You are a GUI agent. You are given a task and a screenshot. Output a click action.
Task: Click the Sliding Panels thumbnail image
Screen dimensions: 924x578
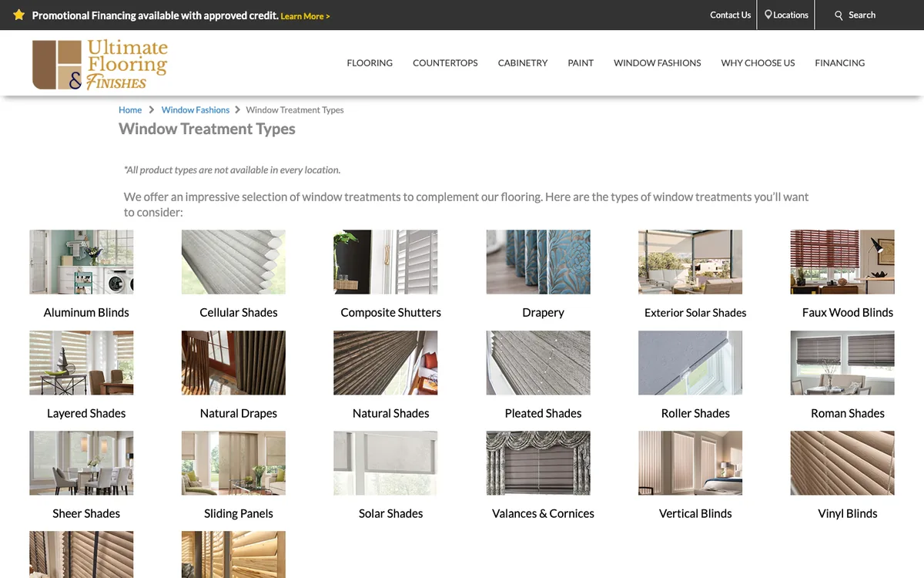click(x=233, y=463)
